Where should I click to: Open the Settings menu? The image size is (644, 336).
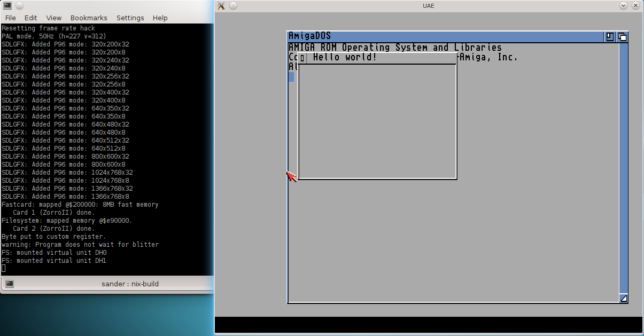click(x=130, y=18)
